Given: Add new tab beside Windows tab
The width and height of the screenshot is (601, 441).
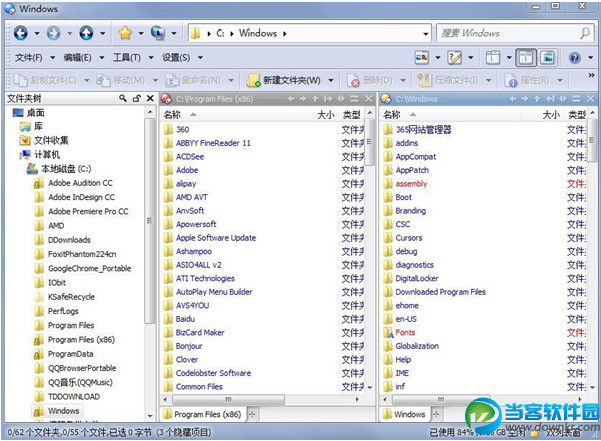Looking at the screenshot, I should coord(436,414).
